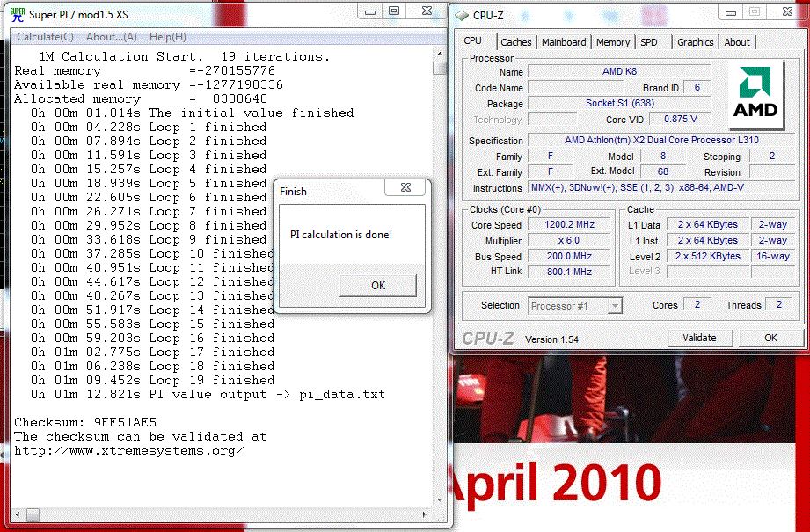The width and height of the screenshot is (810, 532).
Task: Click the Bus Speed value 200.0 MHz
Action: click(569, 256)
